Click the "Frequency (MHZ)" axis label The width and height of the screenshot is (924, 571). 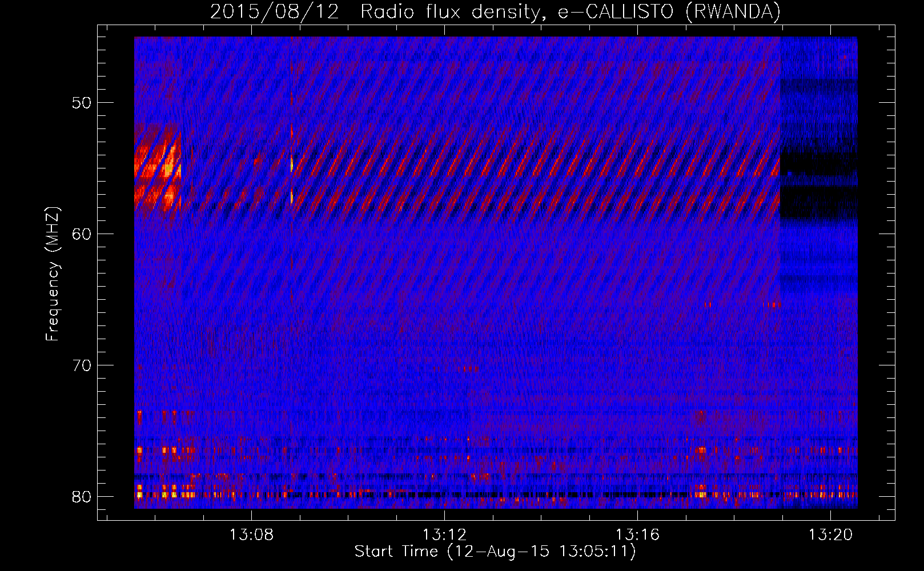53,274
